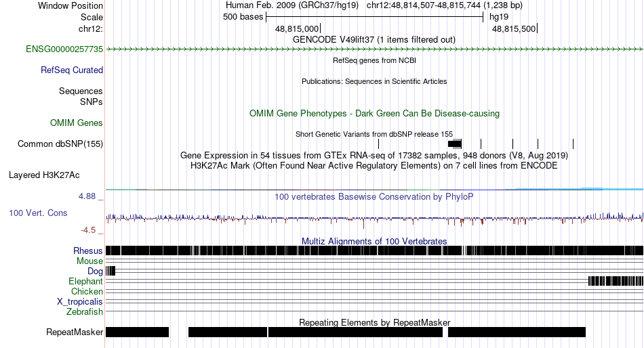Click the GTEx Gene Expression track title
The width and height of the screenshot is (644, 348).
pyautogui.click(x=374, y=156)
